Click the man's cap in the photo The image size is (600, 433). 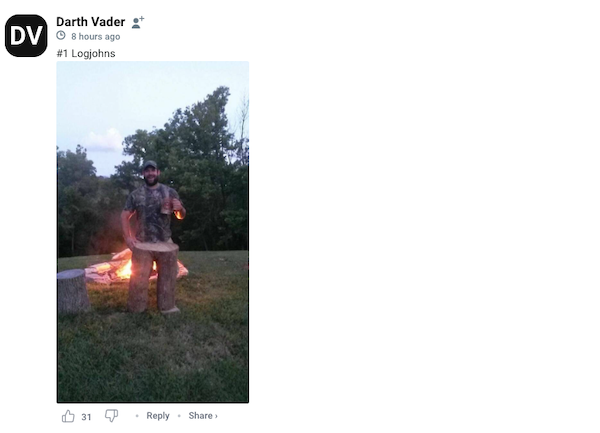point(149,163)
